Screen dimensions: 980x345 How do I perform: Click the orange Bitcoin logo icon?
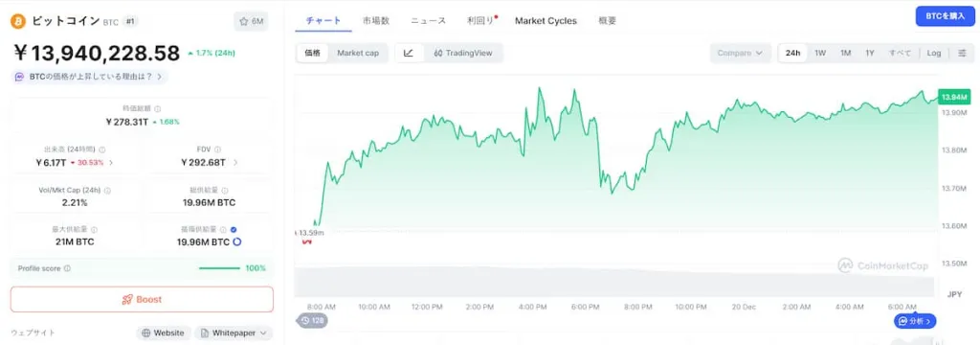coord(18,21)
